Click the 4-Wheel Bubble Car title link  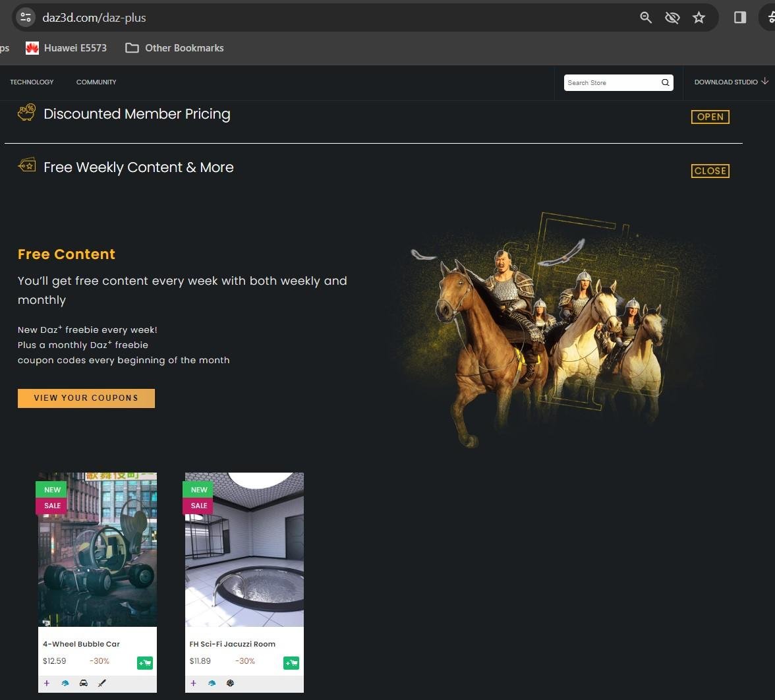click(81, 644)
